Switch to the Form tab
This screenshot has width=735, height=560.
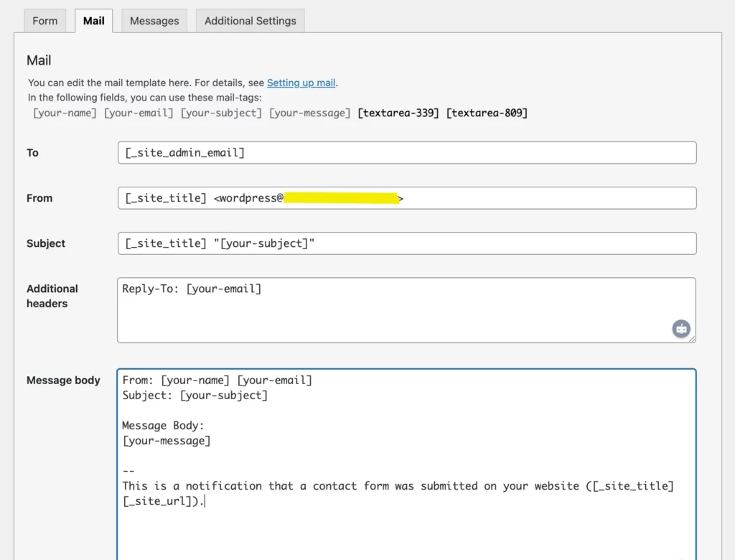click(45, 21)
